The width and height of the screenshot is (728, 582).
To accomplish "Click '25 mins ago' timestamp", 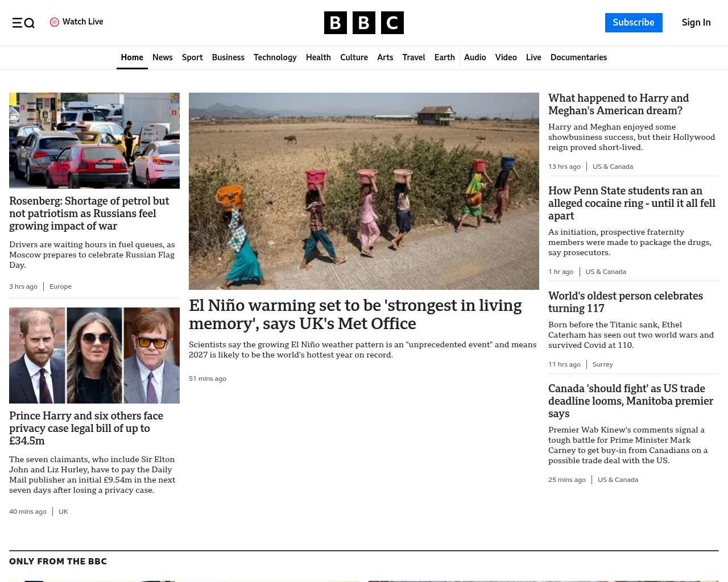I will click(x=567, y=480).
